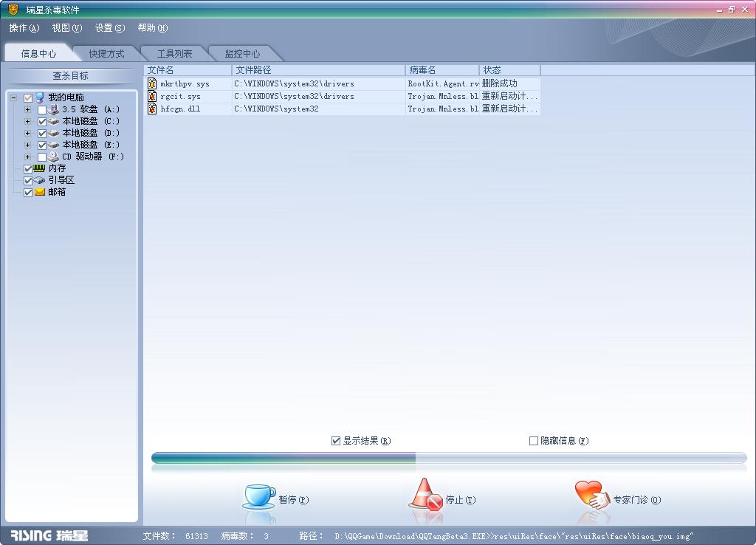The image size is (756, 545).
Task: Sort by 文件路径 column header
Action: tap(319, 70)
